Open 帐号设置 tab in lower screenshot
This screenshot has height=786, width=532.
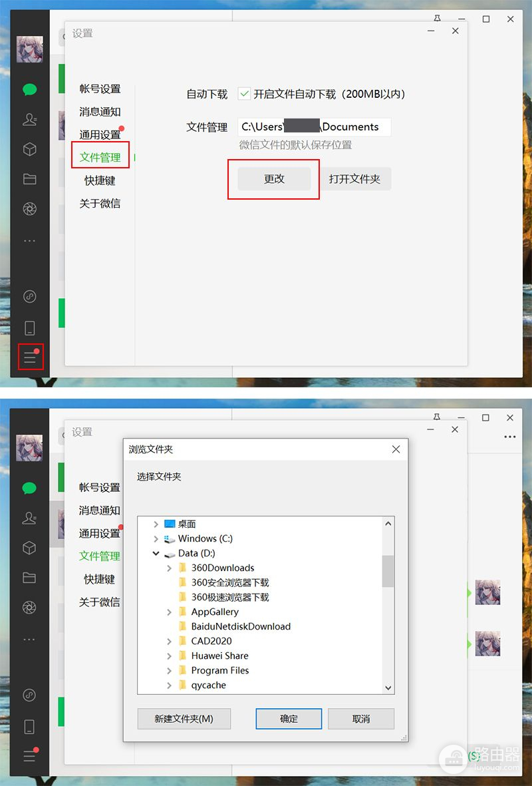100,487
